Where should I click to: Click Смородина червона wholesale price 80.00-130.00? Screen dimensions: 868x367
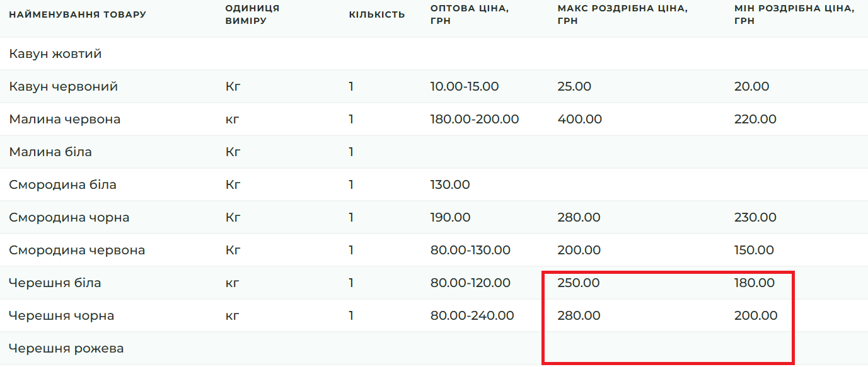point(470,250)
